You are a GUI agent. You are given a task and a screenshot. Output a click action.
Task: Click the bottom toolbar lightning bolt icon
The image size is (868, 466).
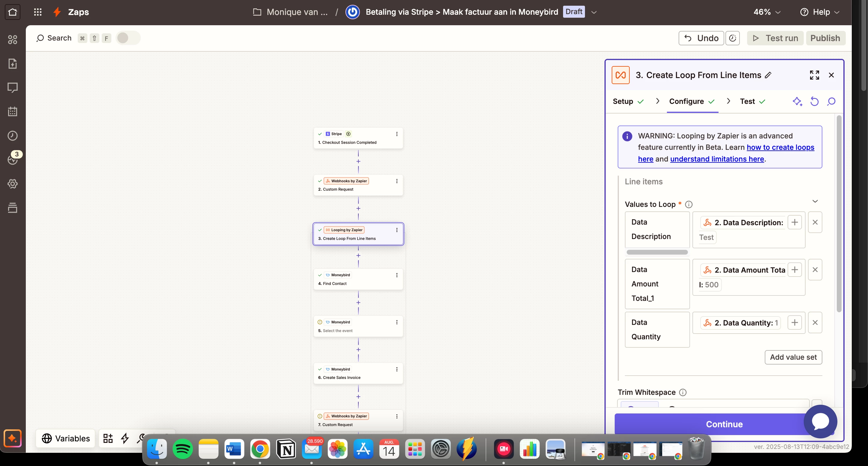[x=125, y=438]
